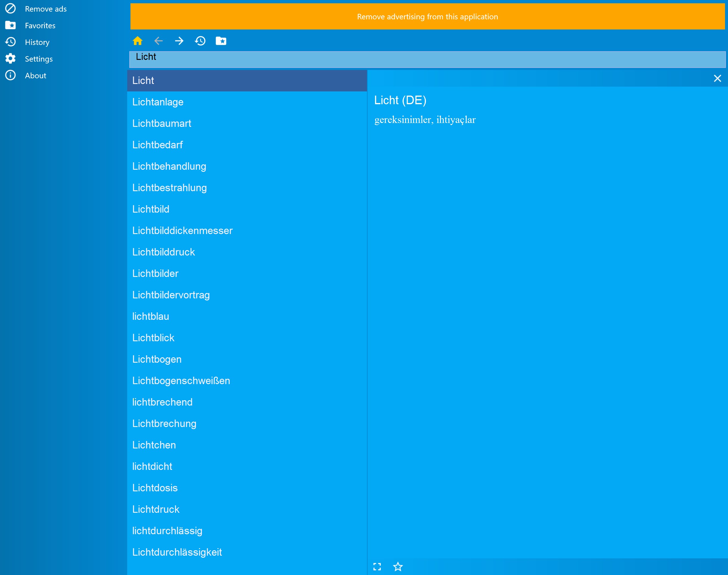Click the Remove ads sidebar icon
The image size is (728, 575).
(x=10, y=9)
